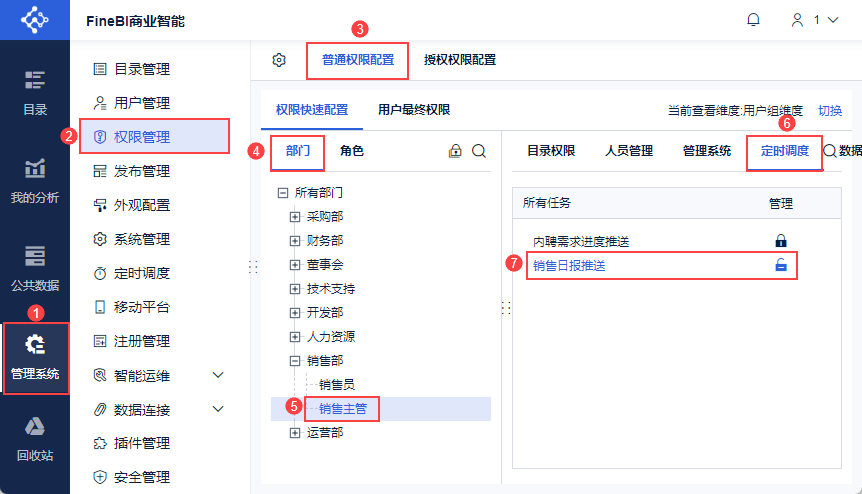This screenshot has width=862, height=494.
Task: Select the 角色 tab
Action: (x=352, y=151)
